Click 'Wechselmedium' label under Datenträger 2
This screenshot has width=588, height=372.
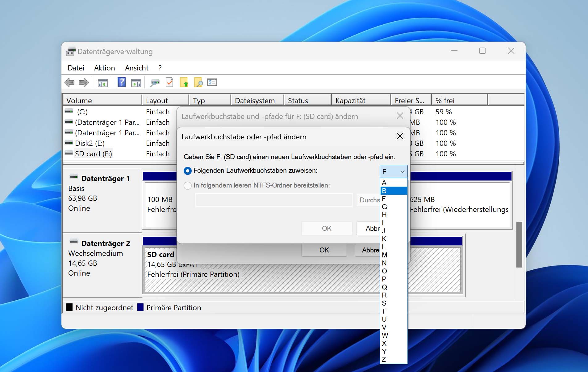(95, 253)
